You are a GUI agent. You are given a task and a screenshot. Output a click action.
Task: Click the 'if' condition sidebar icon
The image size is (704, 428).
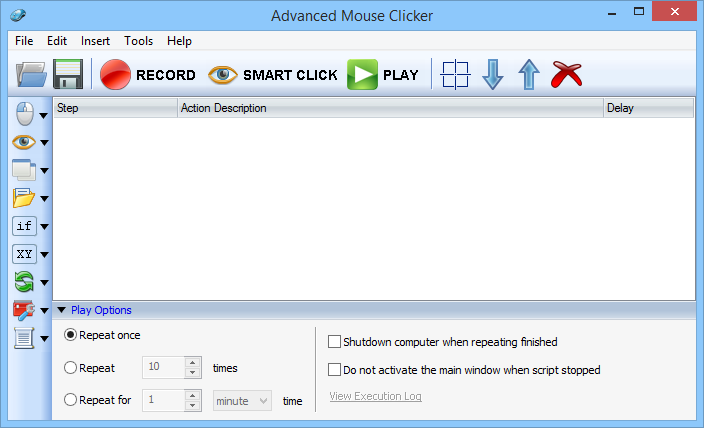pos(24,226)
